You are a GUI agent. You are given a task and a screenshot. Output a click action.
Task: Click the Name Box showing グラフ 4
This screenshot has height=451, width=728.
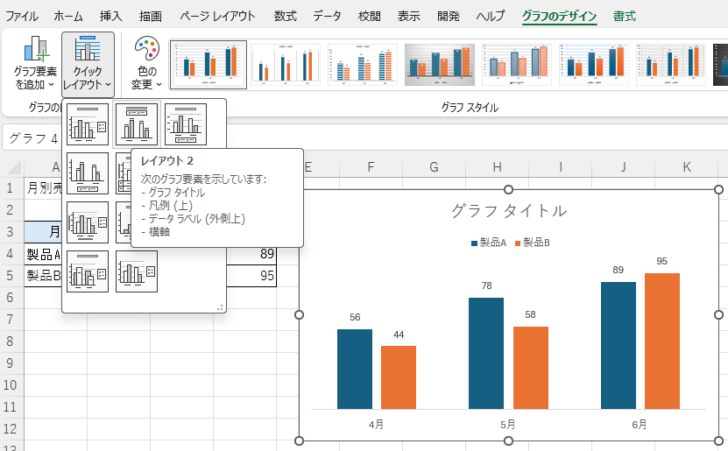[32, 138]
